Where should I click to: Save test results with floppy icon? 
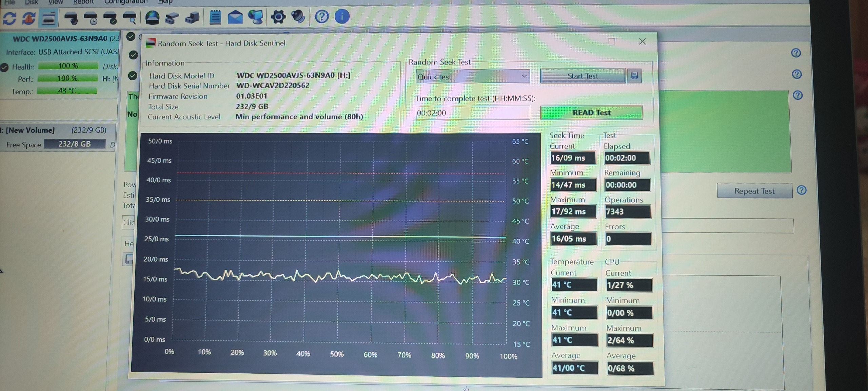(634, 75)
